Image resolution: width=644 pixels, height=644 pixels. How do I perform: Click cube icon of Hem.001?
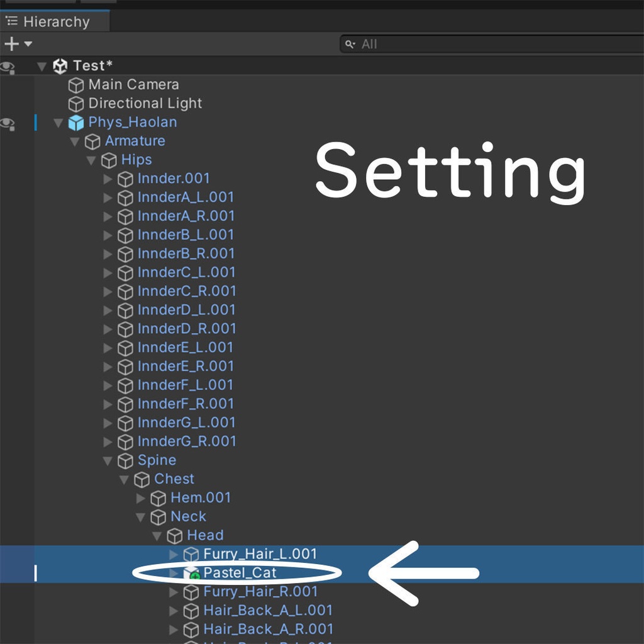click(158, 498)
